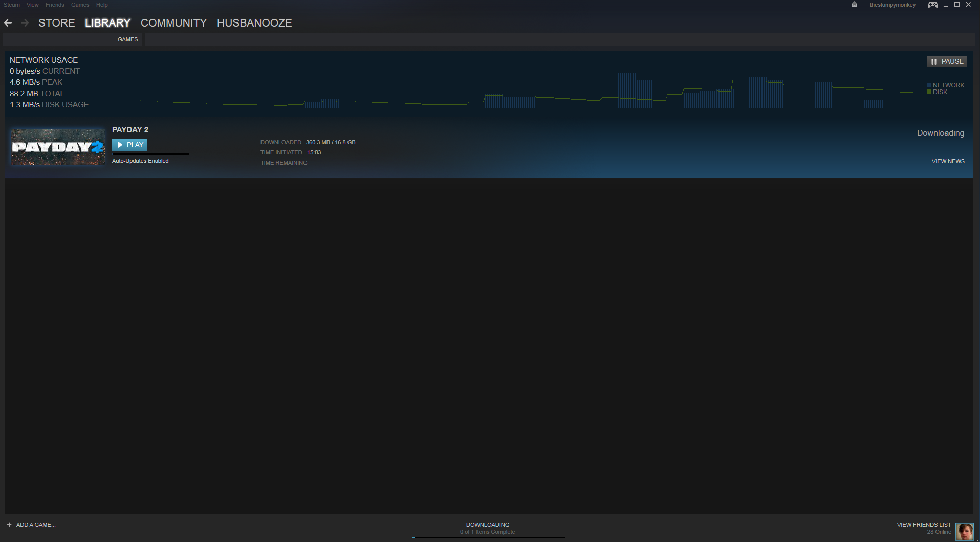Viewport: 980px width, 542px height.
Task: Click the bottom download progress bar
Action: [x=489, y=537]
